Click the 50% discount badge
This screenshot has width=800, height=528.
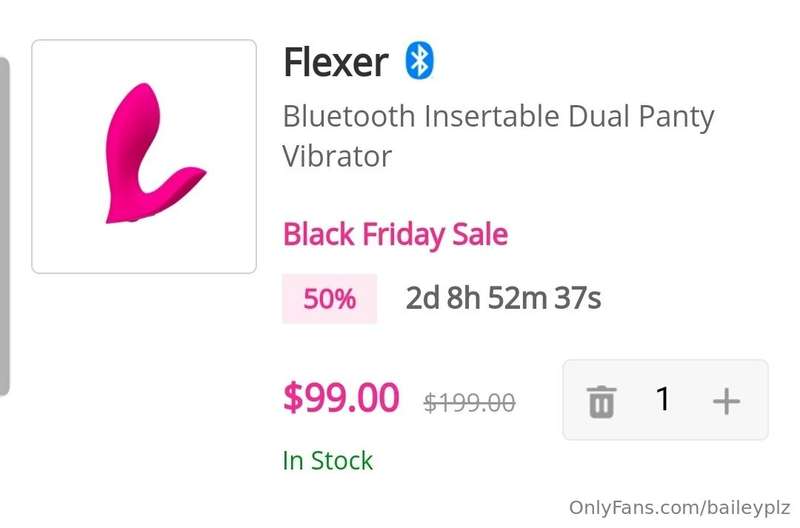pos(330,299)
